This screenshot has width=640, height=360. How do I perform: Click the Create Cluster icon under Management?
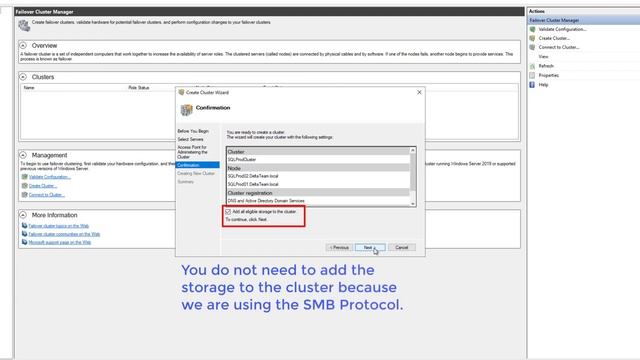[24, 186]
